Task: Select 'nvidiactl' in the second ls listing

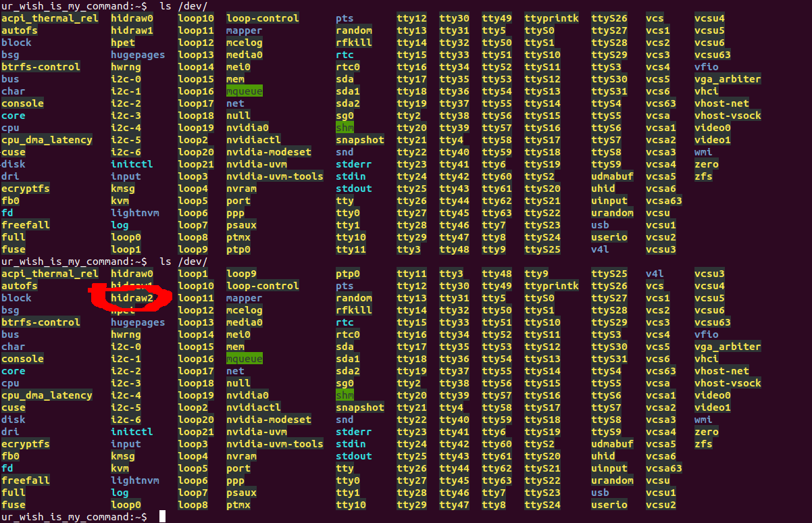Action: (x=253, y=407)
